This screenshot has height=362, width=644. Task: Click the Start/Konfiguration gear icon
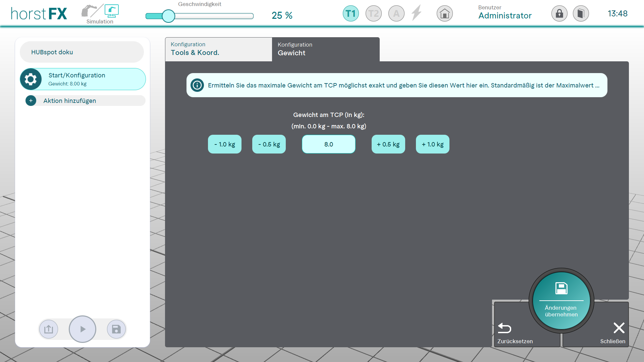click(x=31, y=79)
